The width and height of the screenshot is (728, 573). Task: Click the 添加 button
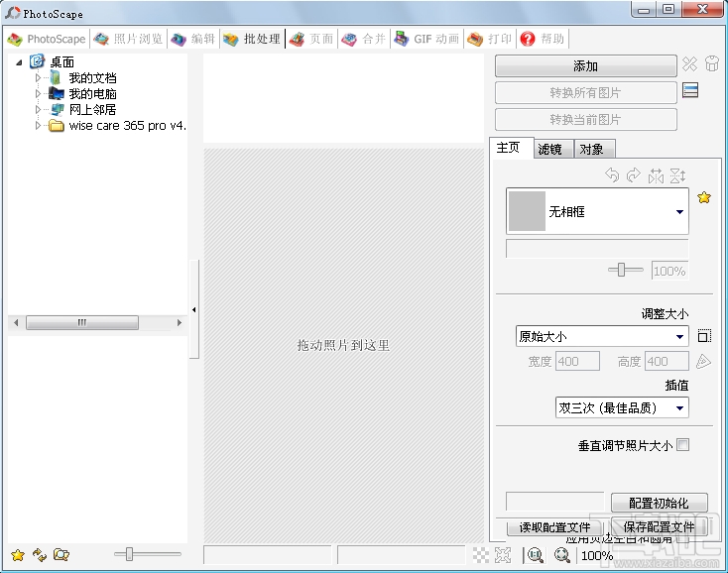[585, 65]
